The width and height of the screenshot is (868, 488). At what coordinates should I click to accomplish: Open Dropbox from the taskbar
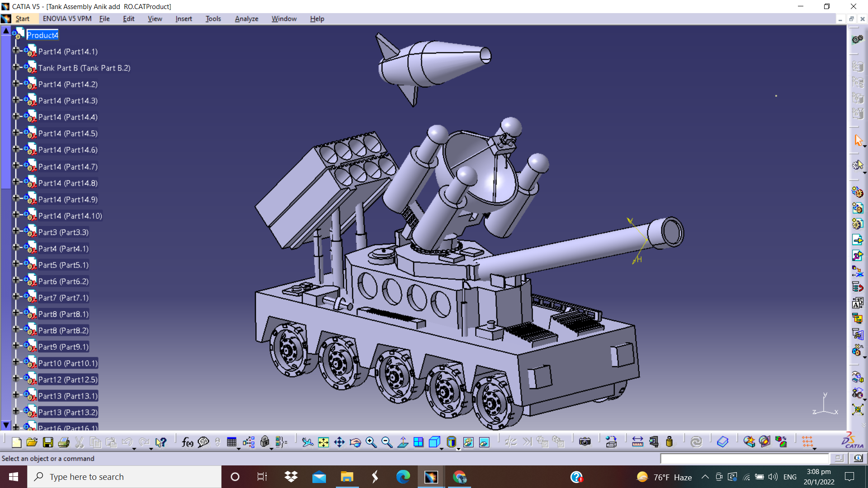[x=291, y=477]
